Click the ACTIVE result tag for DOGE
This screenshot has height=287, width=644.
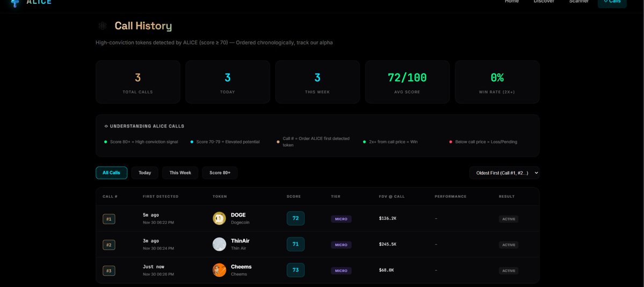509,219
